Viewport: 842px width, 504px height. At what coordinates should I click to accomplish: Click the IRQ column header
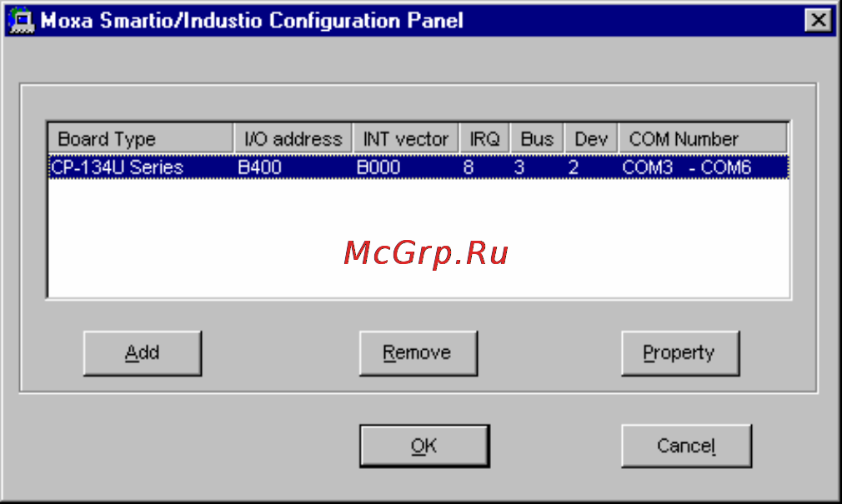tap(485, 139)
